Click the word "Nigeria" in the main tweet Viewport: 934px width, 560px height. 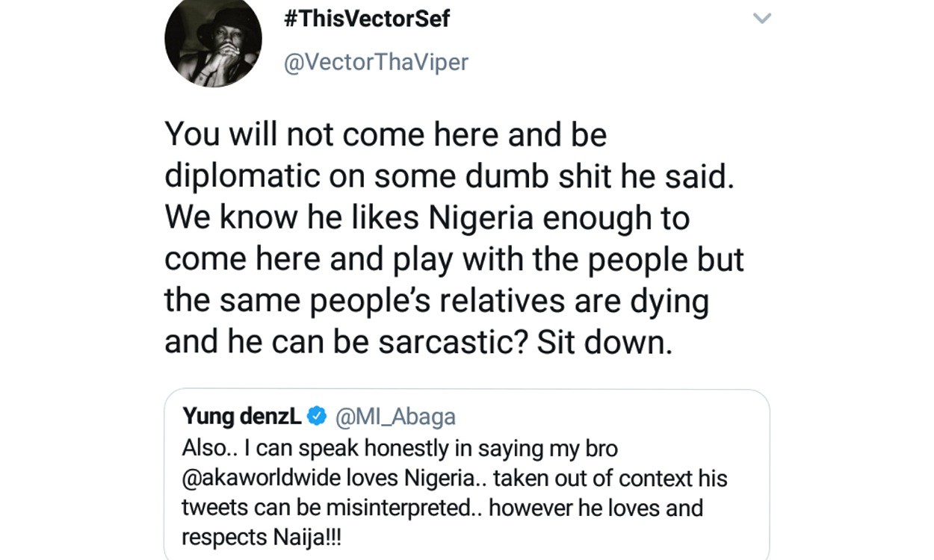tap(480, 218)
